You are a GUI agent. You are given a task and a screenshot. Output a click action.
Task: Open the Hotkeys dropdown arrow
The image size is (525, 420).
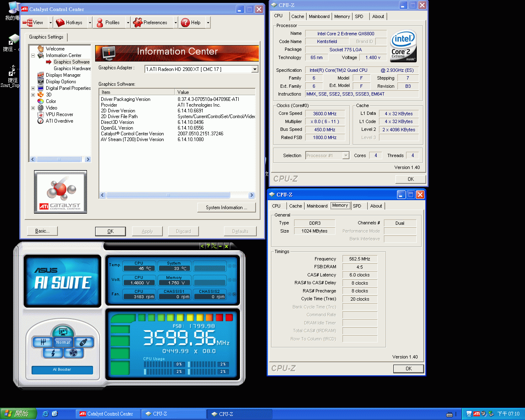90,23
